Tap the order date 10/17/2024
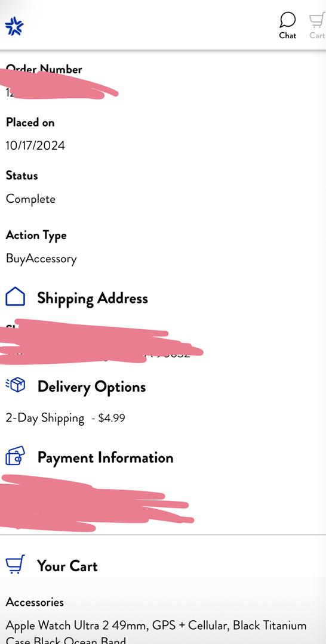 35,145
